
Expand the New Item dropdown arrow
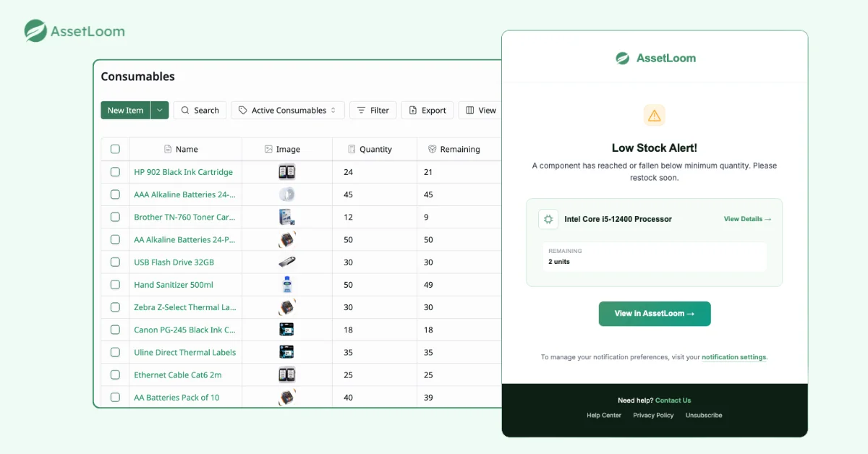160,110
